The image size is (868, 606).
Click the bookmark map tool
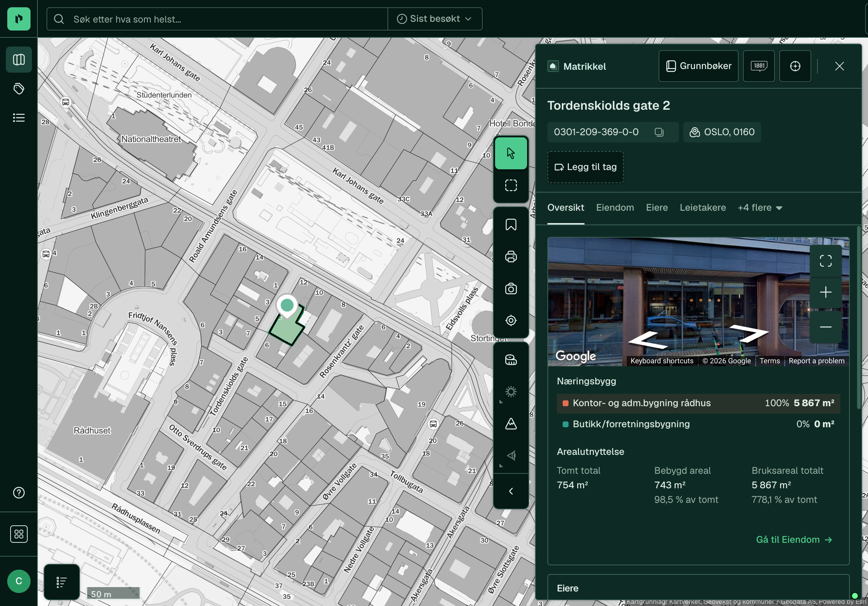pyautogui.click(x=511, y=225)
